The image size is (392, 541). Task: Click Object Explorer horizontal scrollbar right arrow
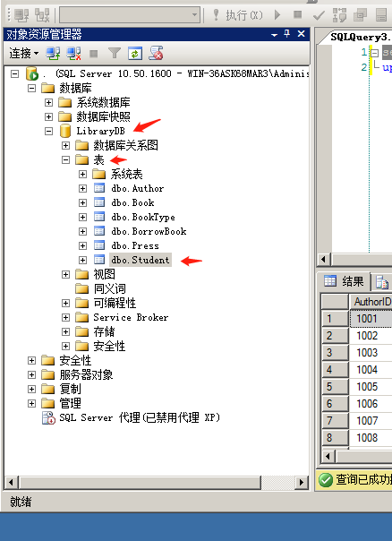pyautogui.click(x=302, y=482)
